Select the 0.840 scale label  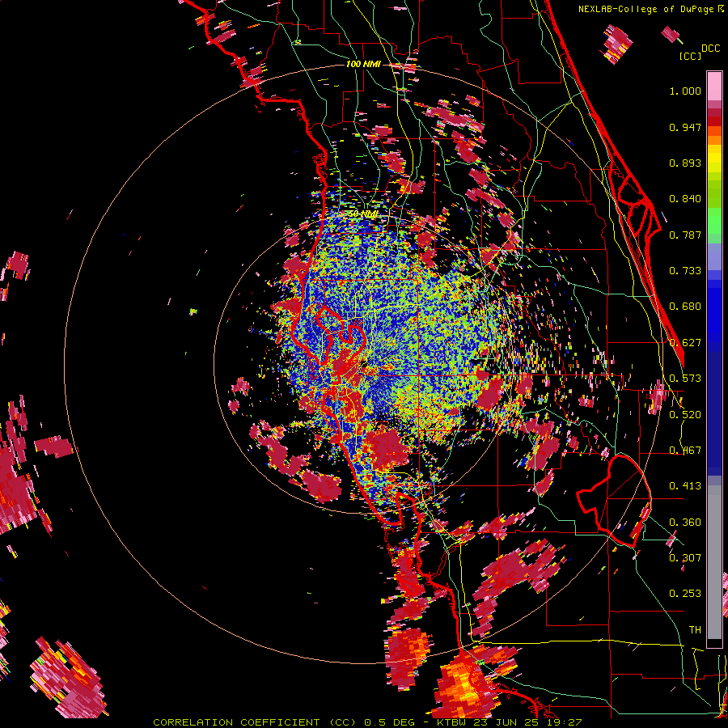[x=685, y=199]
